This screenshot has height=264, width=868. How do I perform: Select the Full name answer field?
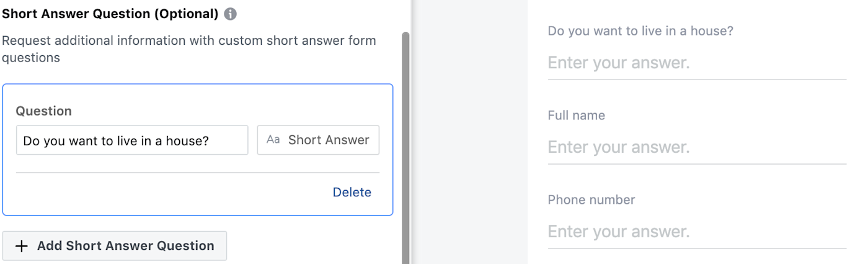tap(697, 147)
